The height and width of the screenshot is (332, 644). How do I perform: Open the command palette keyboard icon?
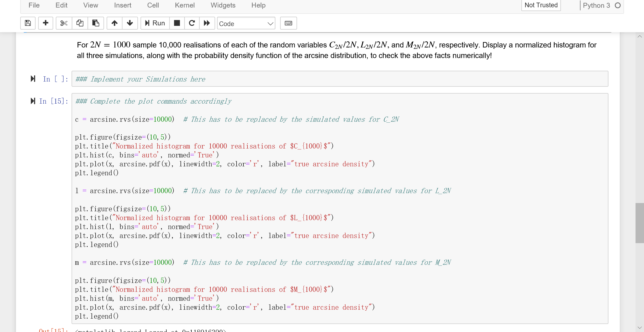288,23
